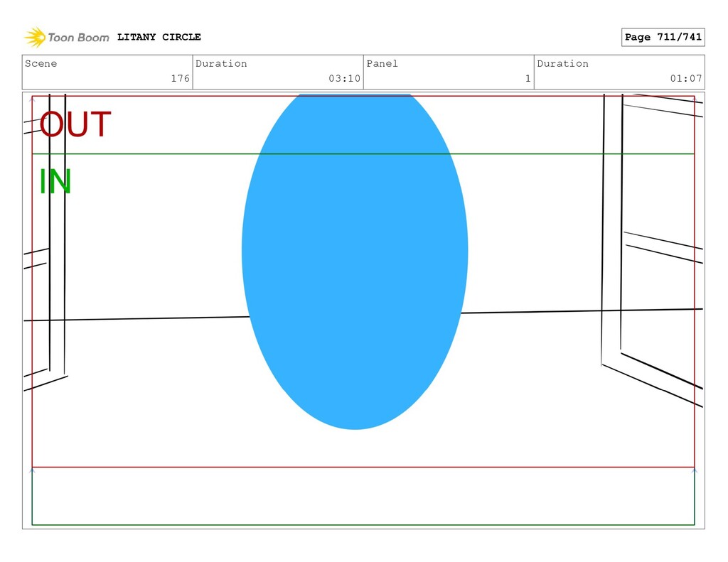This screenshot has height=562, width=728.
Task: Click the green IN camera label
Action: tap(55, 181)
